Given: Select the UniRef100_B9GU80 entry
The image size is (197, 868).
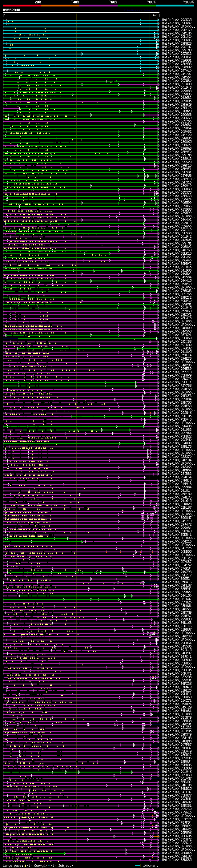Looking at the screenshot, I should 177,139.
